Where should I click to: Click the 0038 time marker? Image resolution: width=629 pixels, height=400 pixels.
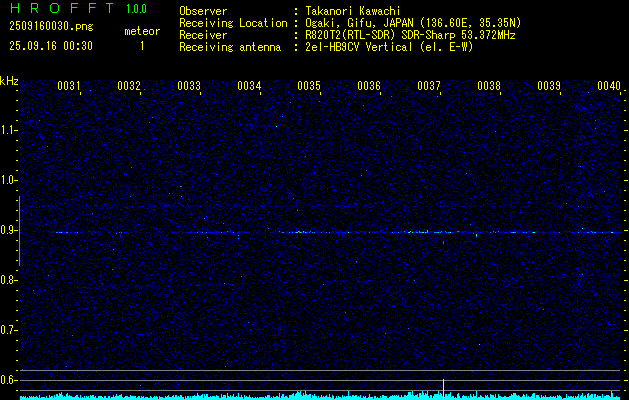[x=489, y=85]
